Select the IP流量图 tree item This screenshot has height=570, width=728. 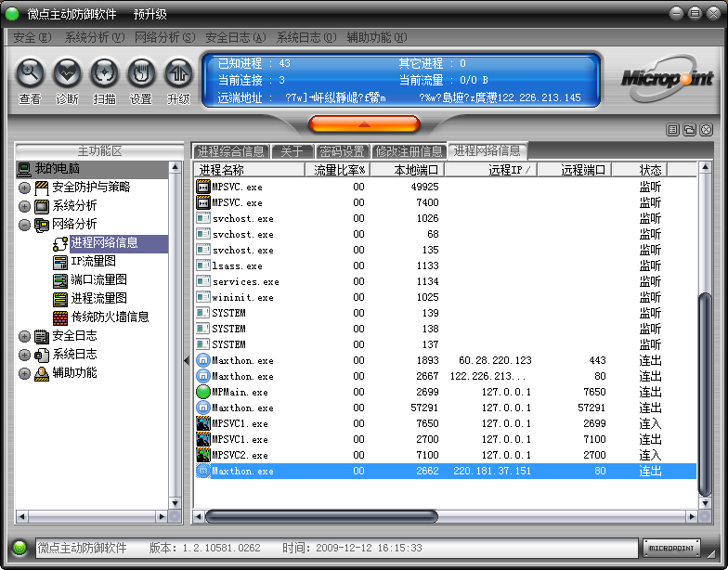coord(93,262)
